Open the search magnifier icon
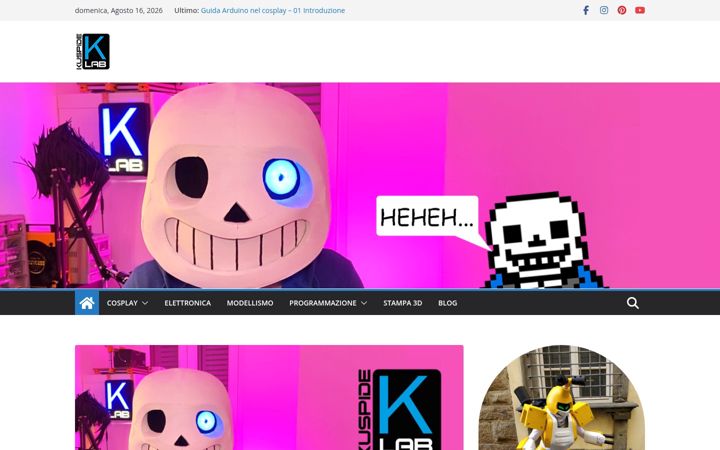 633,303
